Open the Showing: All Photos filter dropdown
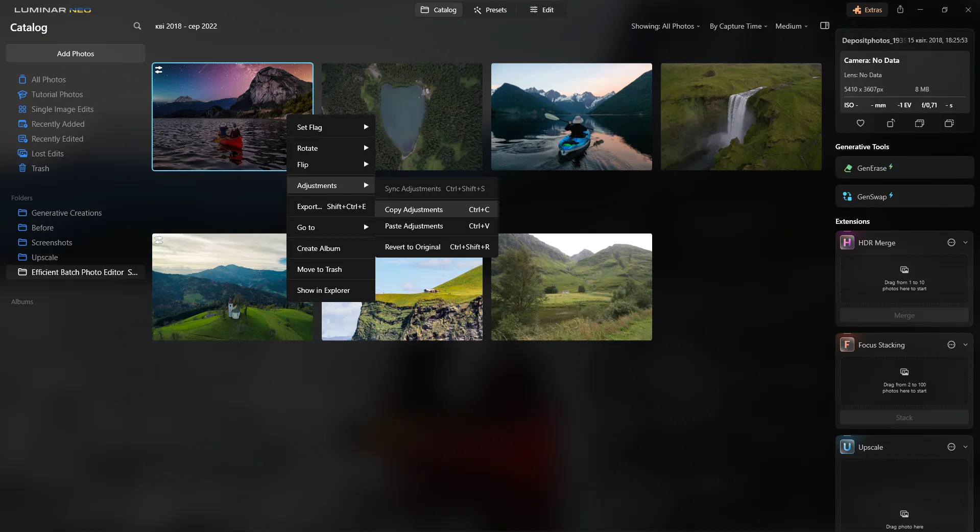Image resolution: width=980 pixels, height=532 pixels. point(665,26)
